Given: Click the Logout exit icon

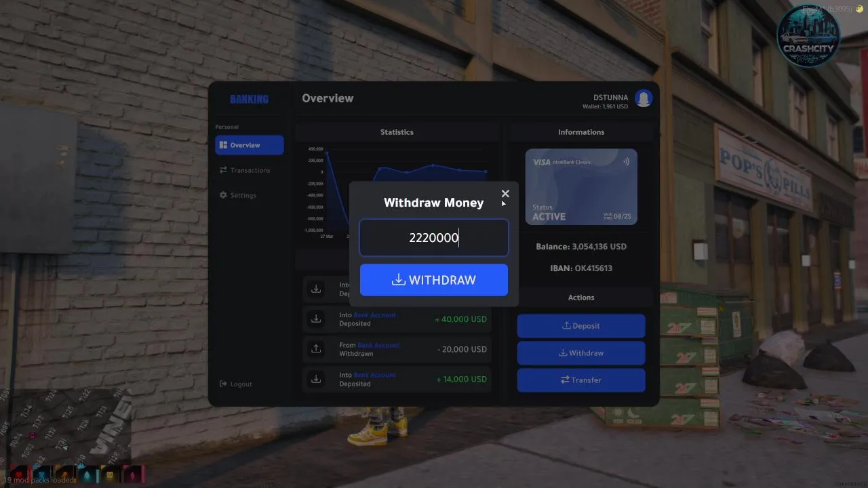Looking at the screenshot, I should [x=223, y=384].
